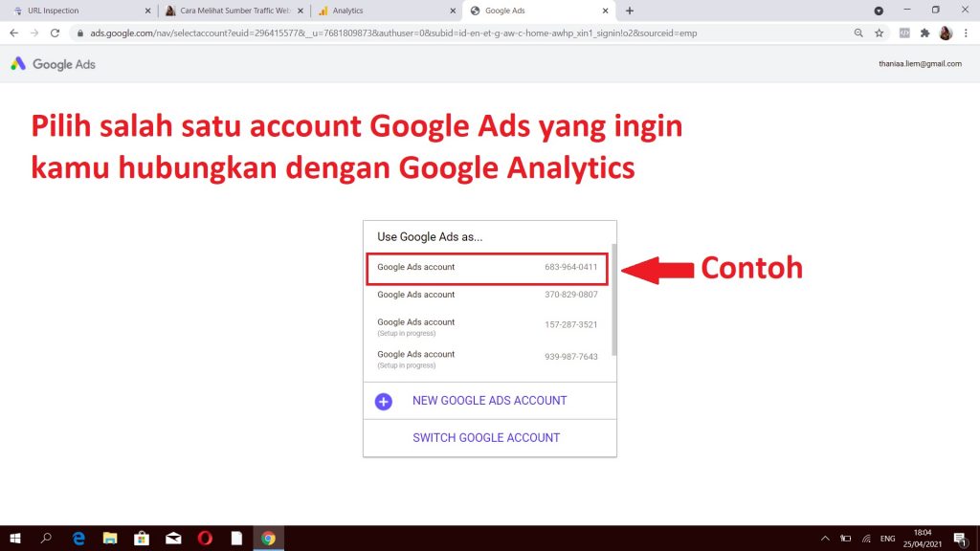Viewport: 980px width, 551px height.
Task: Choose Google Ads account 939-987-7643
Action: pyautogui.click(x=487, y=359)
